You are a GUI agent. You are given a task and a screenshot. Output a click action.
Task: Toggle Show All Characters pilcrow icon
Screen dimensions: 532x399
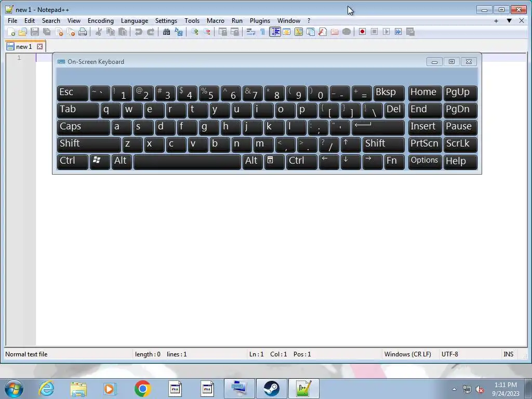[262, 32]
